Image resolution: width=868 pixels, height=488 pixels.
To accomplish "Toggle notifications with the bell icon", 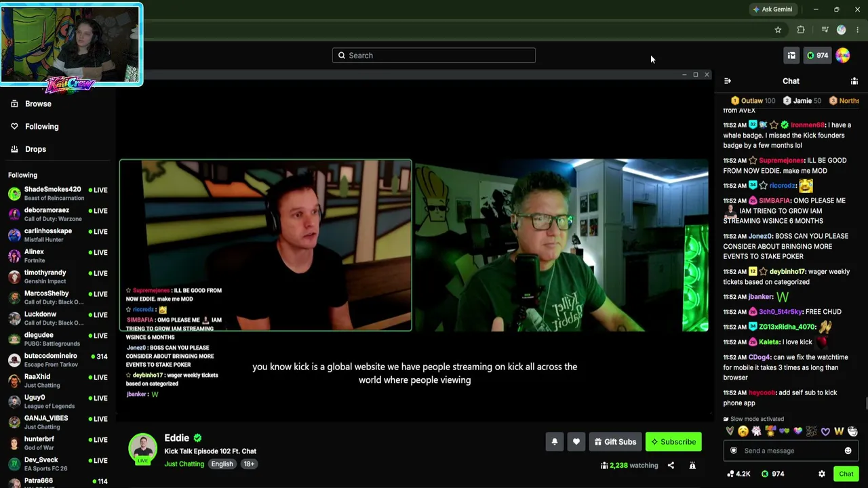I will pos(555,442).
